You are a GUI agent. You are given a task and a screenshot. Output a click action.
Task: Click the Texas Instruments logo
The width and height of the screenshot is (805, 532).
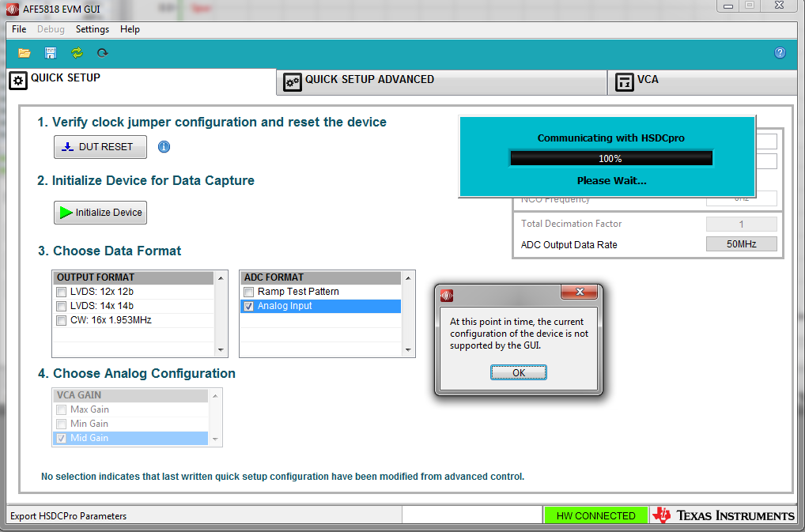pos(724,515)
